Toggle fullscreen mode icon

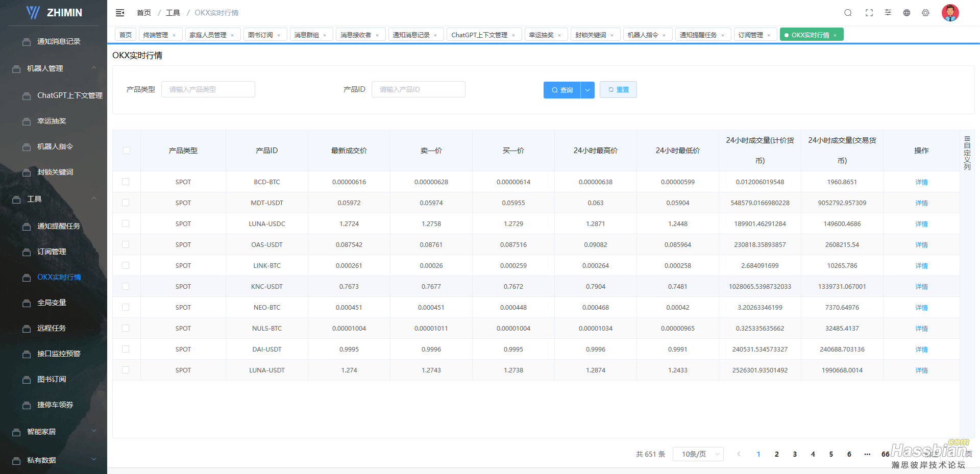pyautogui.click(x=869, y=13)
